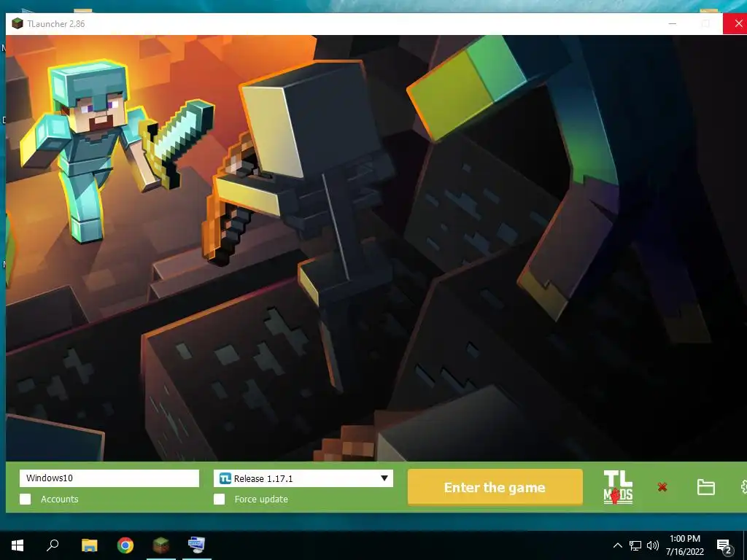Open the TL Mods icon
This screenshot has width=747, height=560.
pyautogui.click(x=618, y=486)
